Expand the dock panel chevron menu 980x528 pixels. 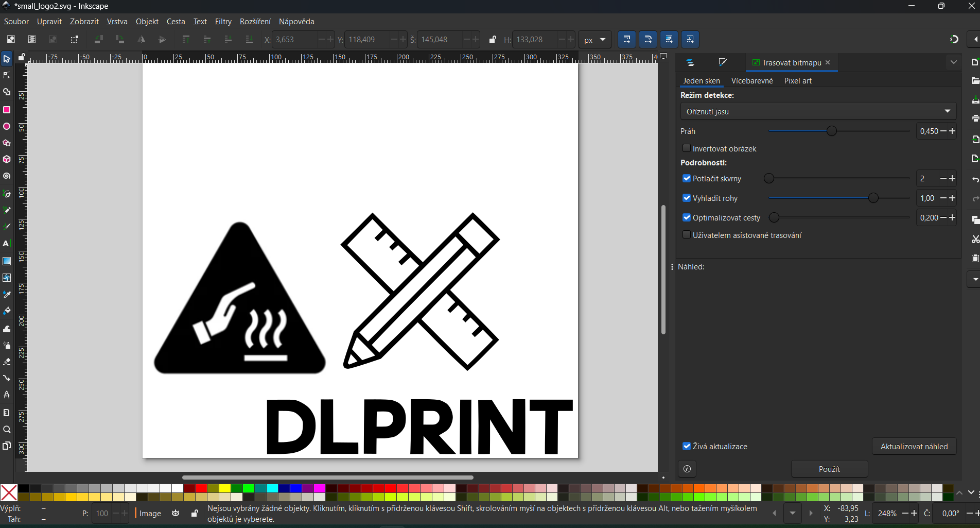953,62
